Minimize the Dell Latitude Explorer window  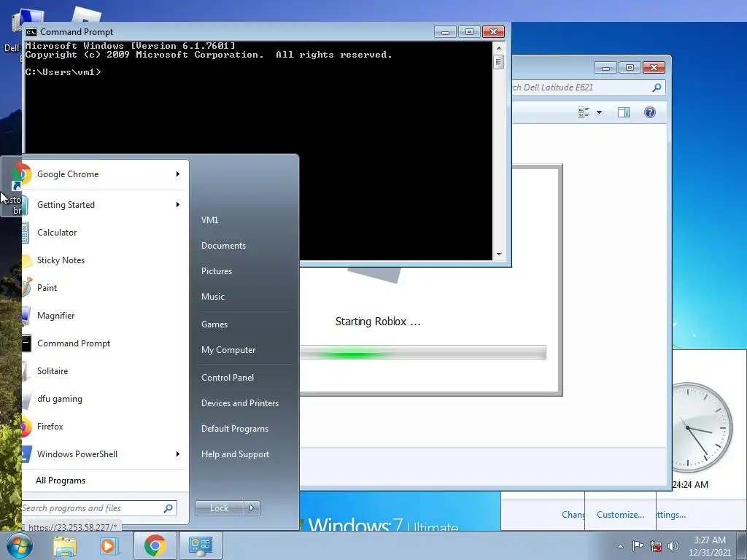coord(605,68)
